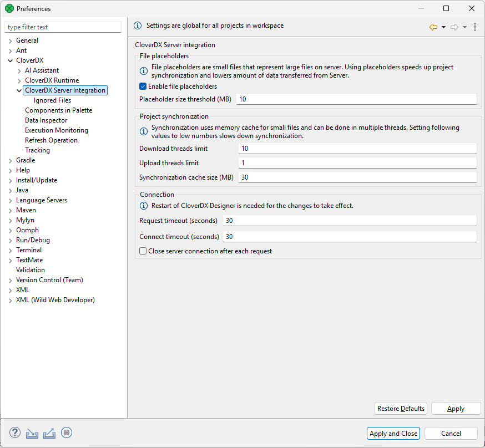This screenshot has width=485, height=448.
Task: Click the Apply button
Action: (x=456, y=409)
